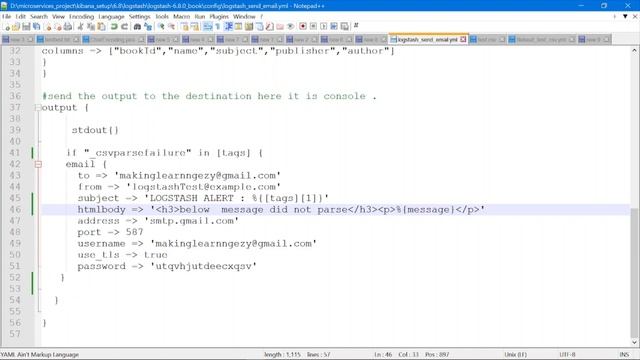
Task: Open the Plugins menu
Action: (219, 16)
